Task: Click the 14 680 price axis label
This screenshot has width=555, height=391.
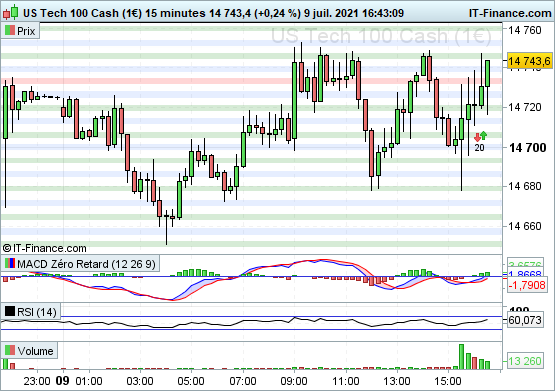Action: tap(525, 186)
